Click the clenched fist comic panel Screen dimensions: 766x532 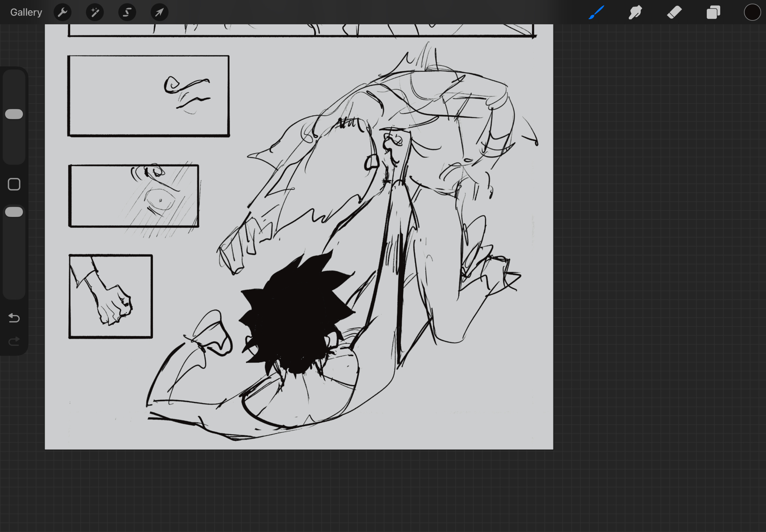tap(111, 296)
